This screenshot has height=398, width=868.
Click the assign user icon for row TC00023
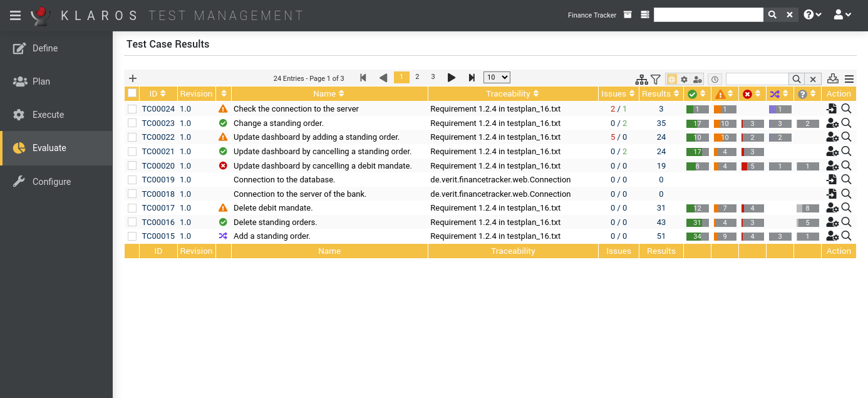(x=831, y=123)
